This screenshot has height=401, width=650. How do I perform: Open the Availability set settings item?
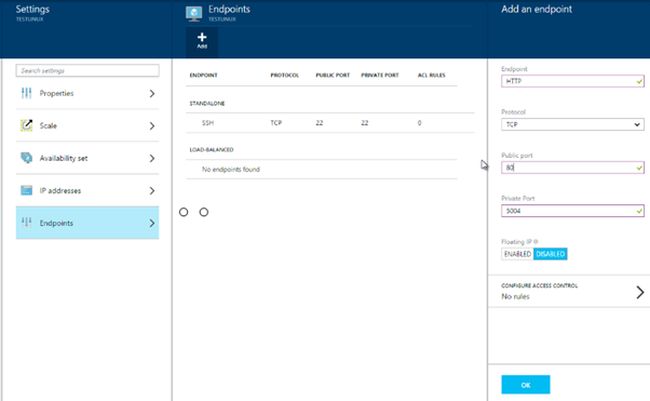87,158
